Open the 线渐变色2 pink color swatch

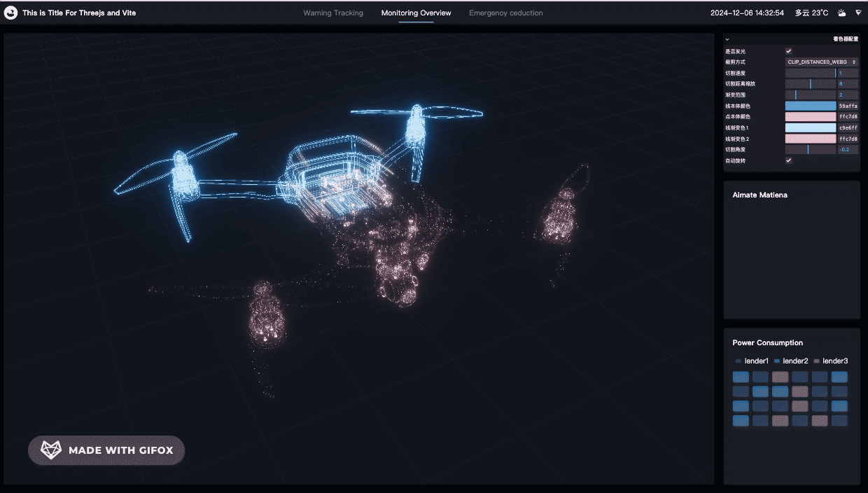811,139
